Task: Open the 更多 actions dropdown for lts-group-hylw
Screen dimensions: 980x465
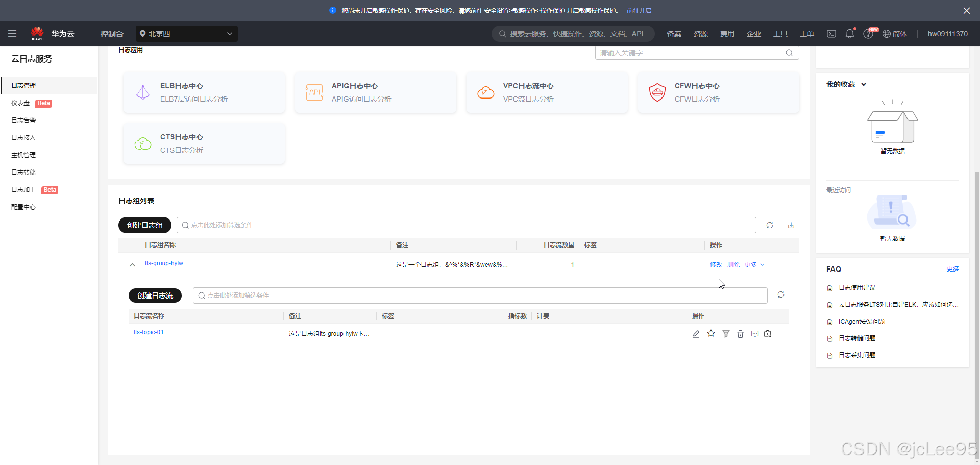Action: pos(754,265)
